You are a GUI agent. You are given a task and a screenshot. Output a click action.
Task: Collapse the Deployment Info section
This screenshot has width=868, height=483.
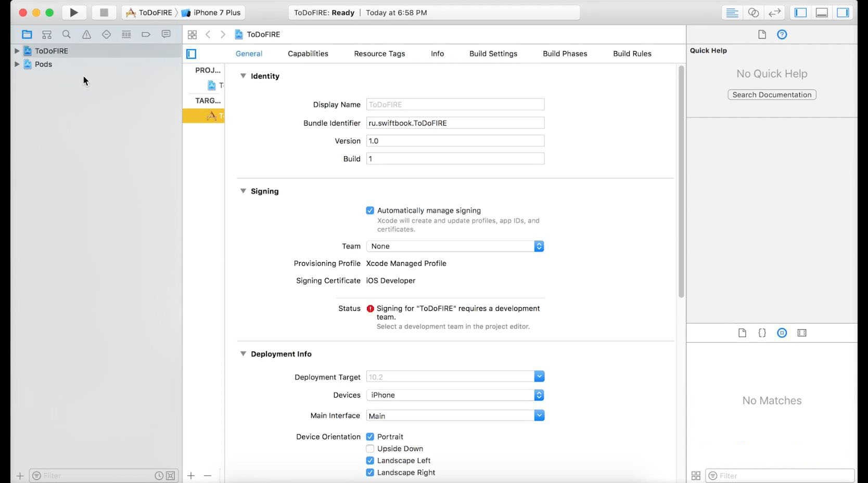click(x=243, y=354)
